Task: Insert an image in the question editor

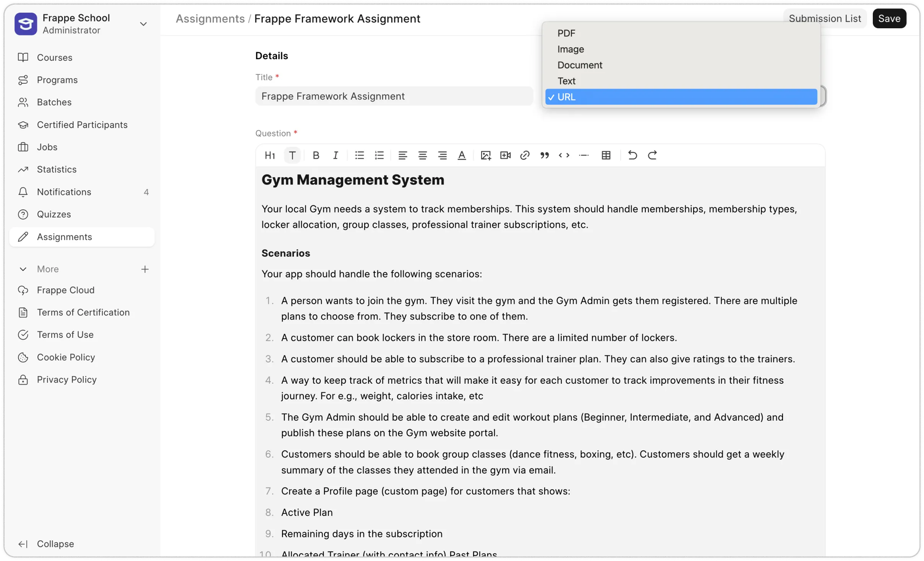Action: (485, 155)
